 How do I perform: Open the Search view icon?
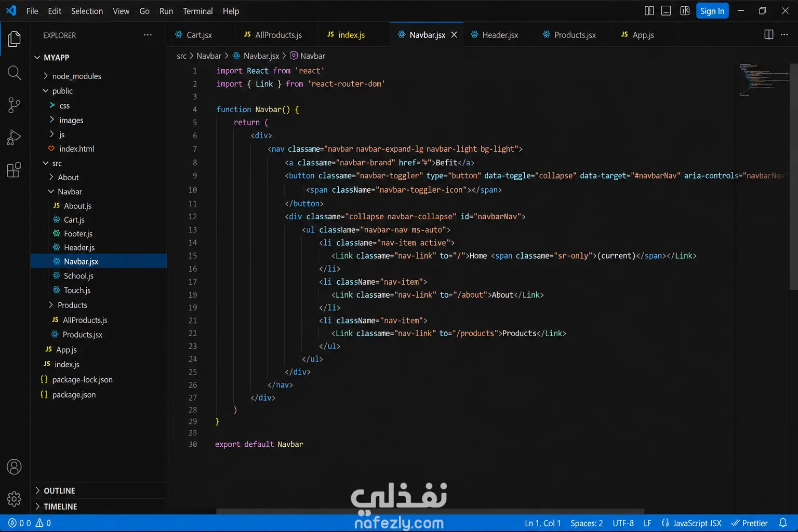(x=15, y=73)
